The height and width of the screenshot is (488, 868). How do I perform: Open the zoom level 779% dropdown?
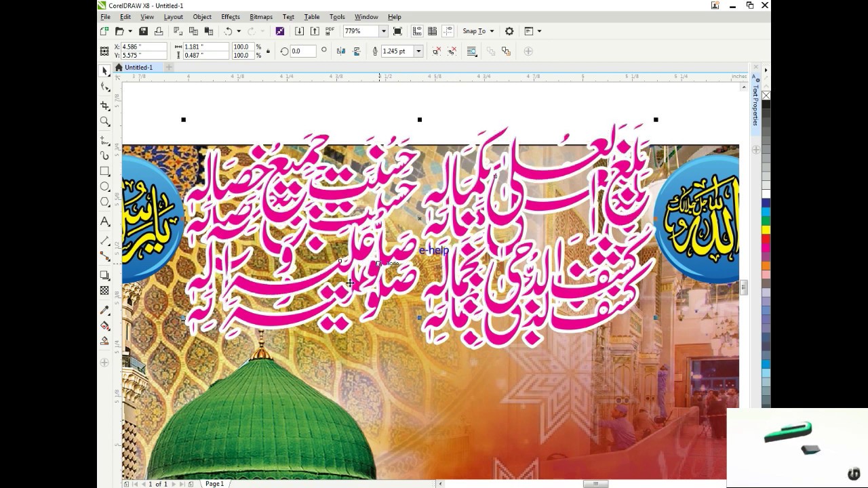point(383,31)
